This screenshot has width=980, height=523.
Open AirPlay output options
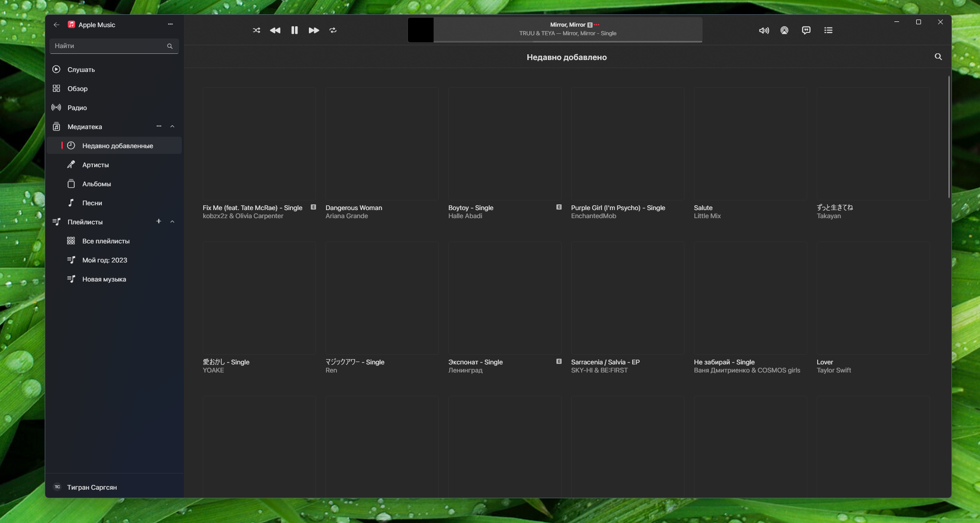(x=784, y=30)
